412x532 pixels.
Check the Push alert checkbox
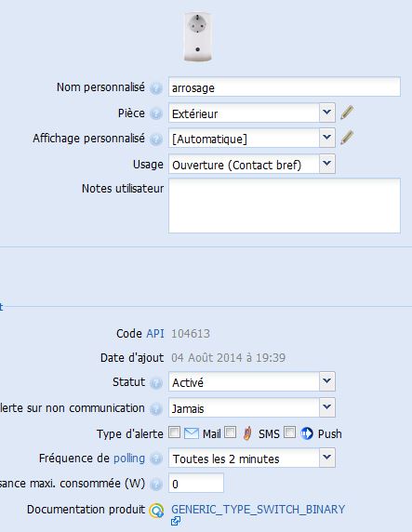[289, 432]
